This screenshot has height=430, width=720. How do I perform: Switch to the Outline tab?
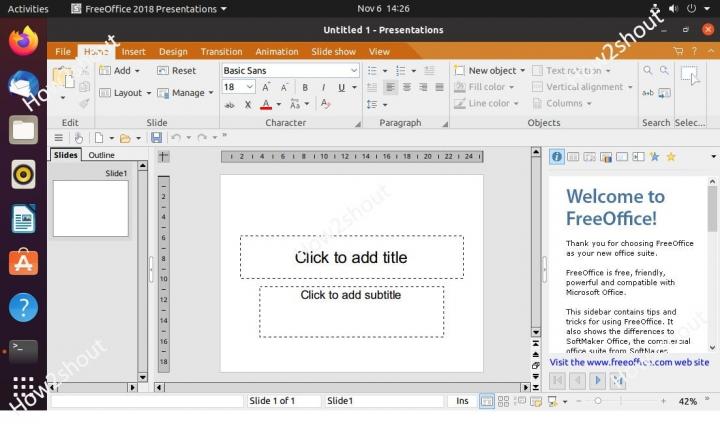[102, 155]
